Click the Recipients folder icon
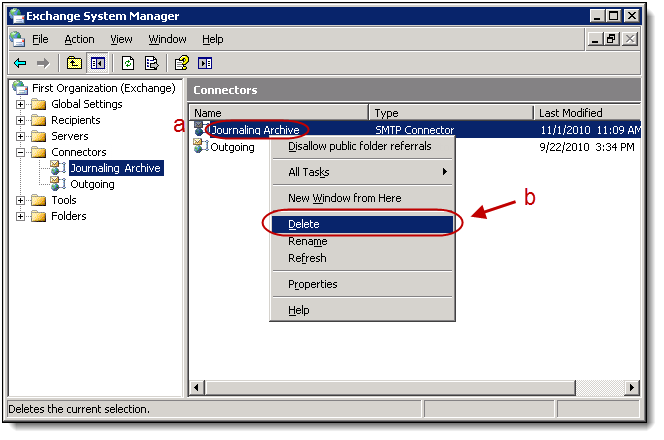The width and height of the screenshot is (664, 440). coord(39,120)
